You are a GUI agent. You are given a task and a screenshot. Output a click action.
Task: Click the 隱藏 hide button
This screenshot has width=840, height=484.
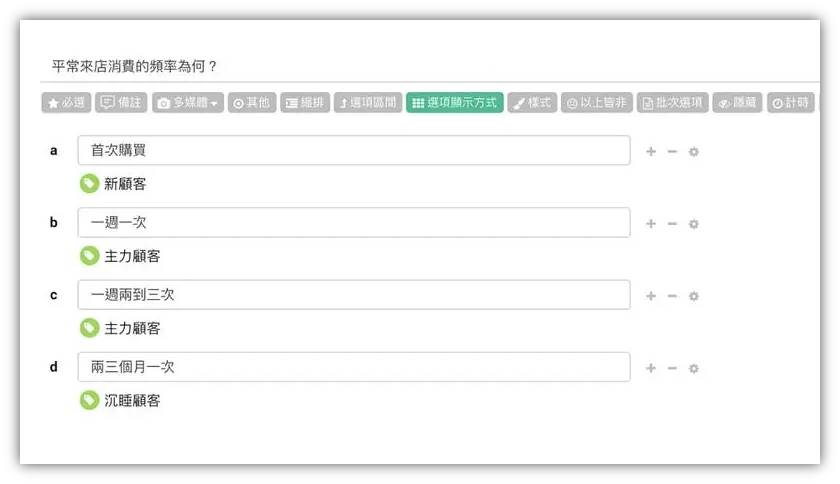(737, 102)
